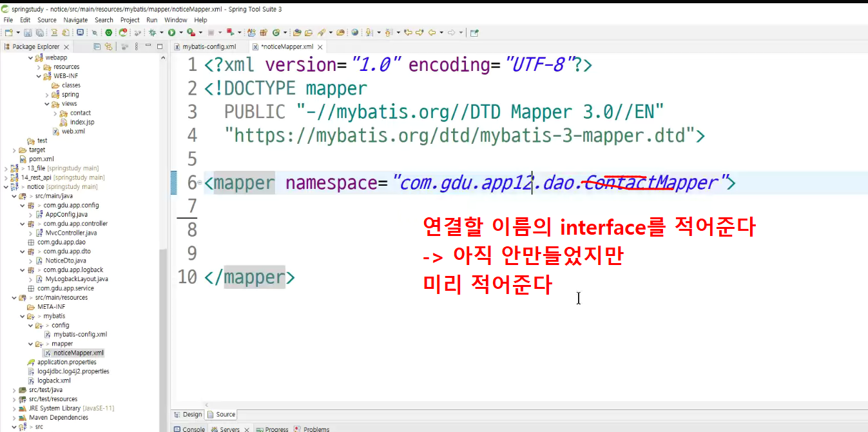This screenshot has height=432, width=868.
Task: Click the Save All toolbar icon
Action: point(40,32)
